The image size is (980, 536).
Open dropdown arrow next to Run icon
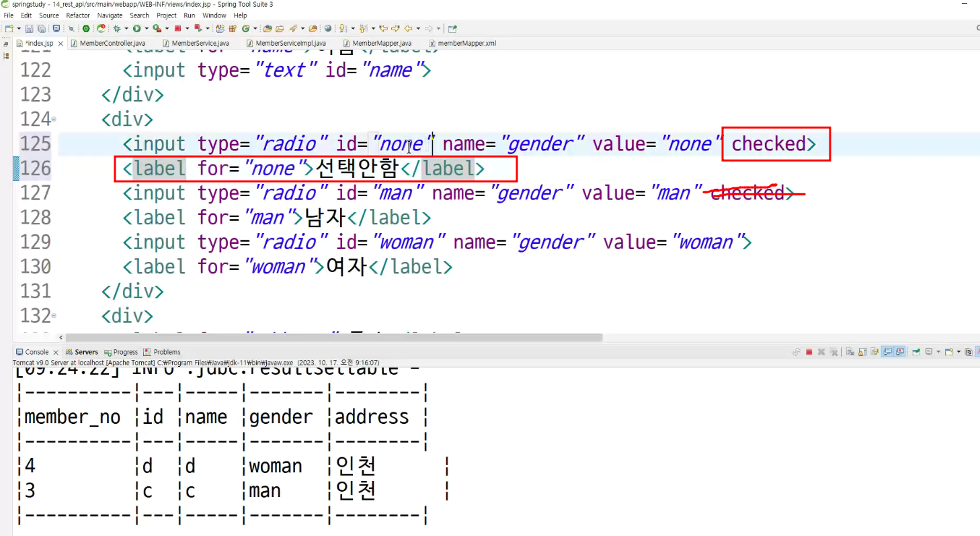(x=147, y=28)
